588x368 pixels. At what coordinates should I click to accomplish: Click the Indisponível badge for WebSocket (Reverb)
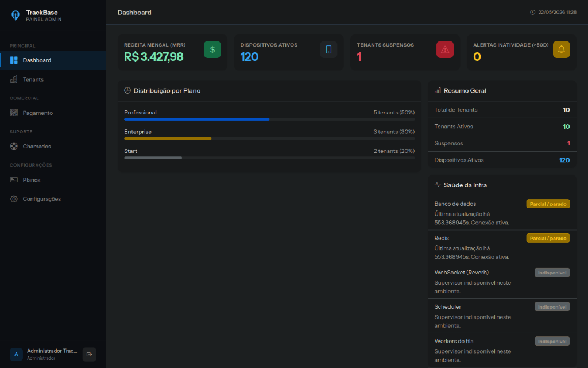pyautogui.click(x=552, y=272)
